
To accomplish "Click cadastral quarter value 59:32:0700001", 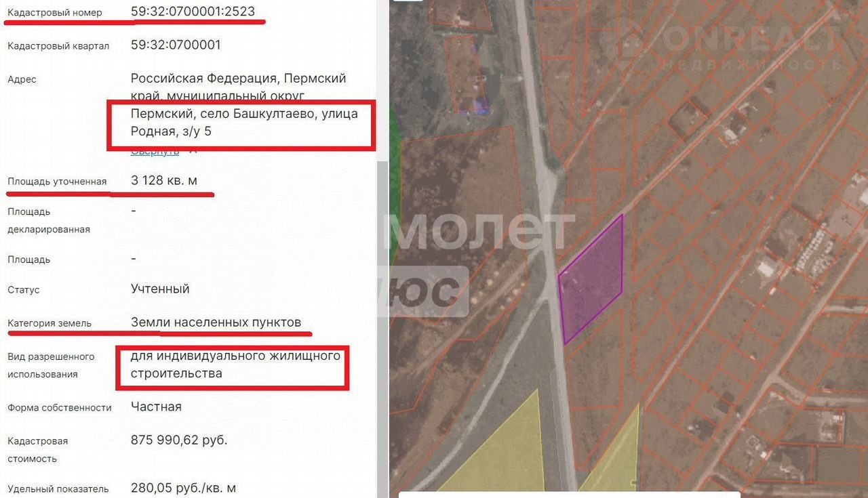I will (x=176, y=45).
